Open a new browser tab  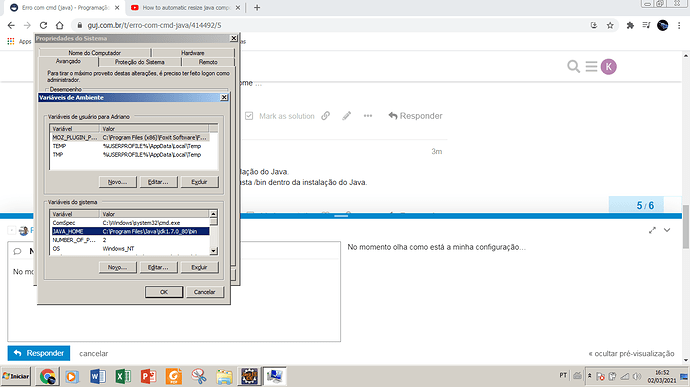pos(257,7)
